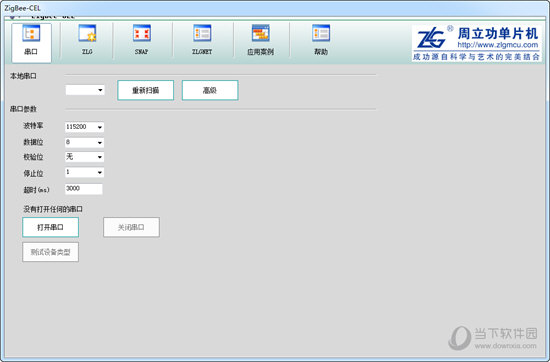Open the 帮助 help icon

321,40
